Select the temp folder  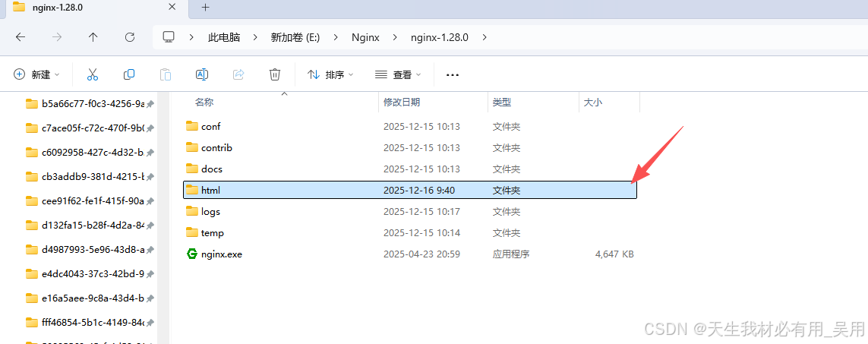pos(410,232)
